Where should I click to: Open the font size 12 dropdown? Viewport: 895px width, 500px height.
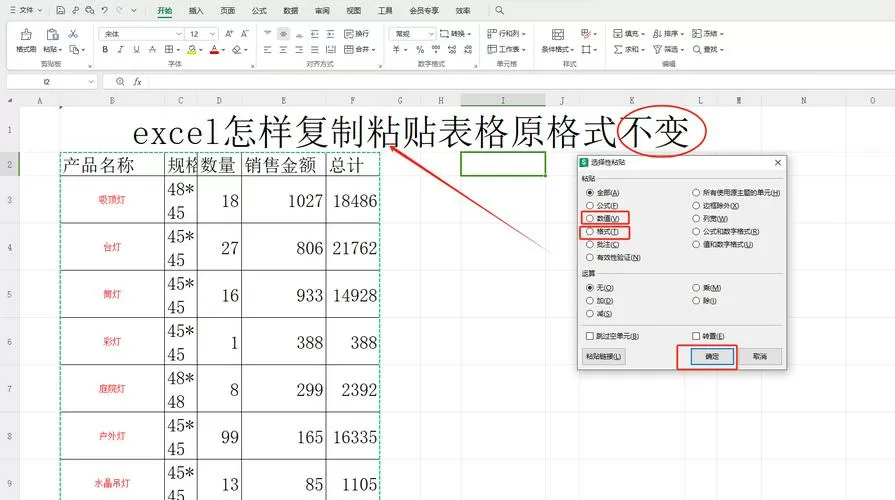point(212,34)
